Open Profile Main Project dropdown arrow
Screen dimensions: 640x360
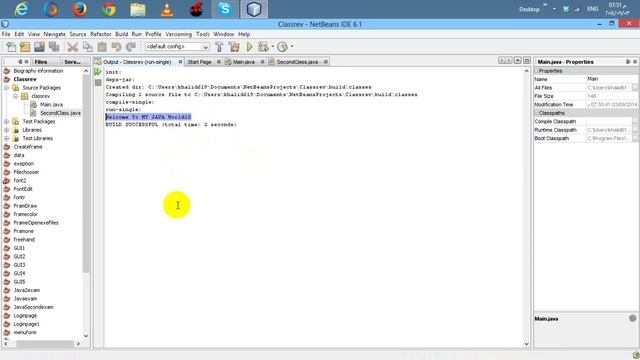pyautogui.click(x=291, y=47)
